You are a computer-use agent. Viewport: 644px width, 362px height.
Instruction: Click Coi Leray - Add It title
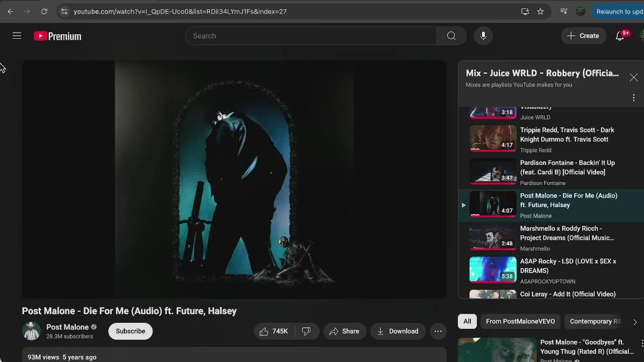coord(568,294)
